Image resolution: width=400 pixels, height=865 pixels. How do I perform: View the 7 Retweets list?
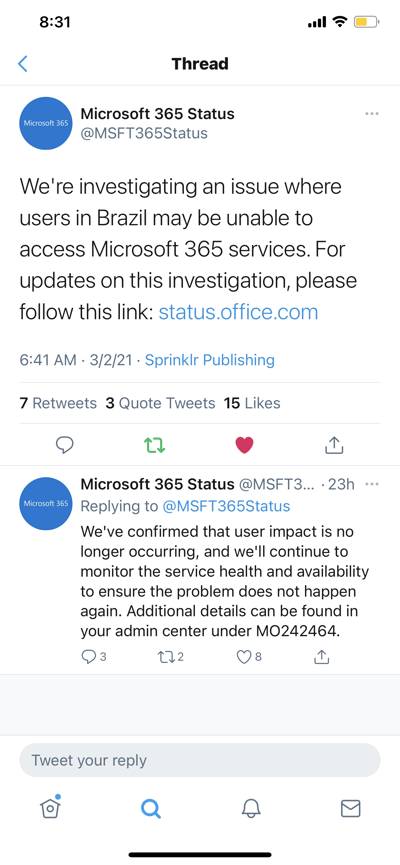pyautogui.click(x=58, y=403)
